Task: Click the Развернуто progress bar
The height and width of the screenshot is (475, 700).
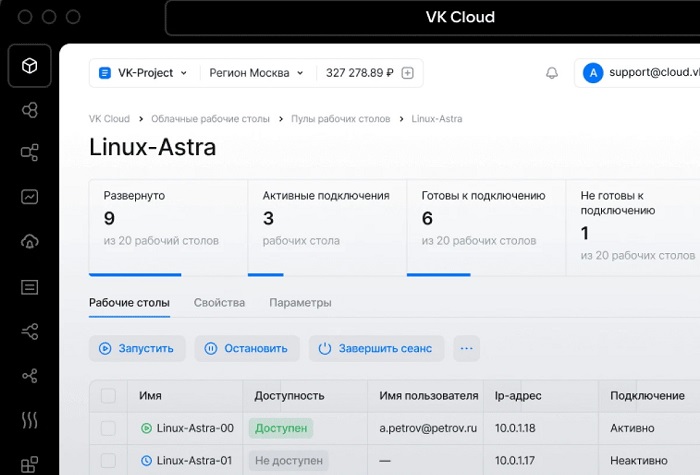Action: pos(135,275)
